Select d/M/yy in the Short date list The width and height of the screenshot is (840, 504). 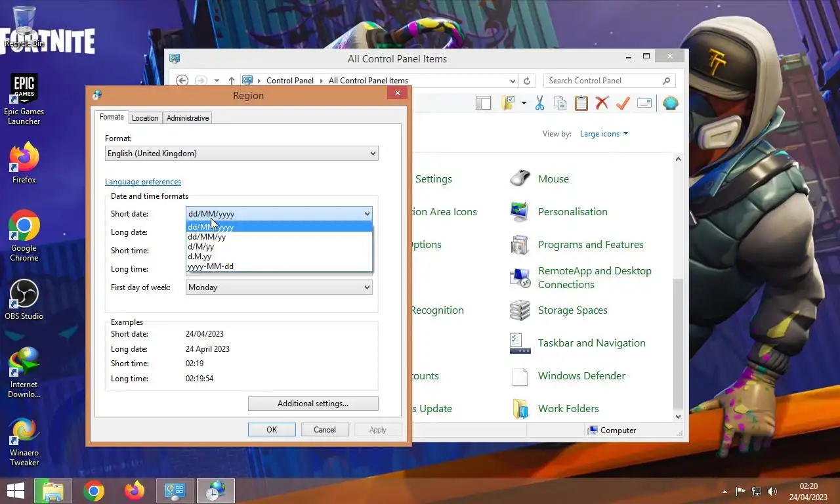[279, 247]
